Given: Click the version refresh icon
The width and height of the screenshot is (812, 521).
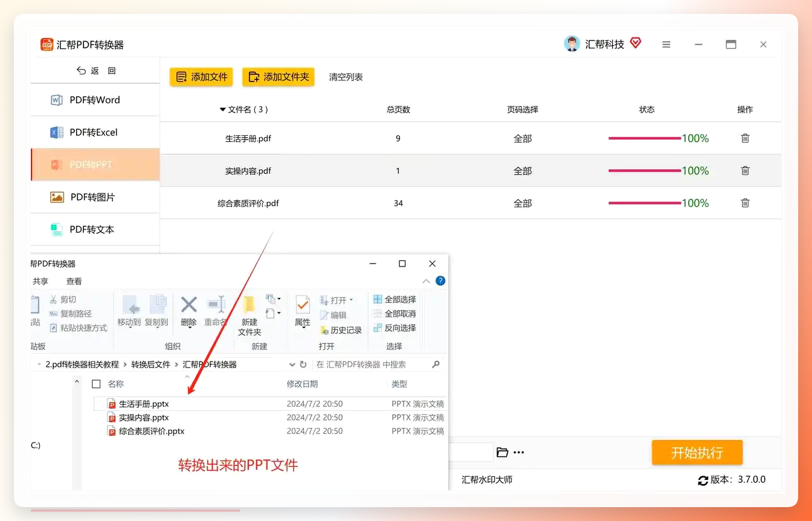Looking at the screenshot, I should coord(703,481).
